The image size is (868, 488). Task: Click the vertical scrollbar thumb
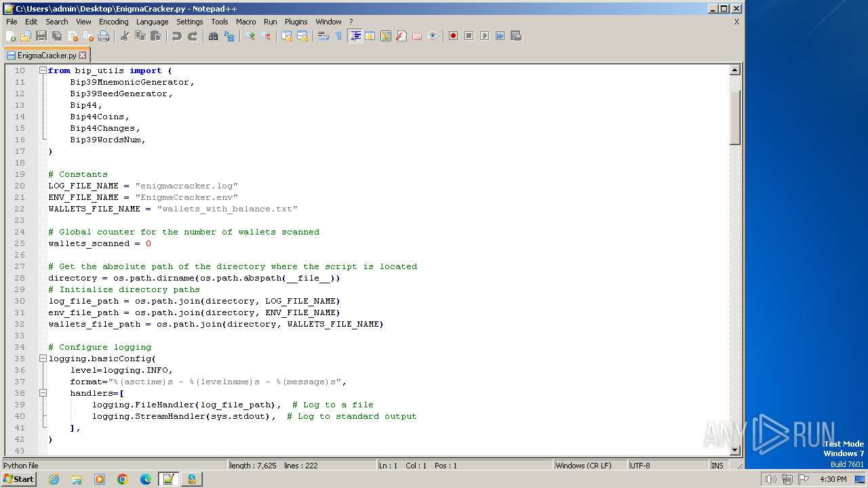point(734,117)
